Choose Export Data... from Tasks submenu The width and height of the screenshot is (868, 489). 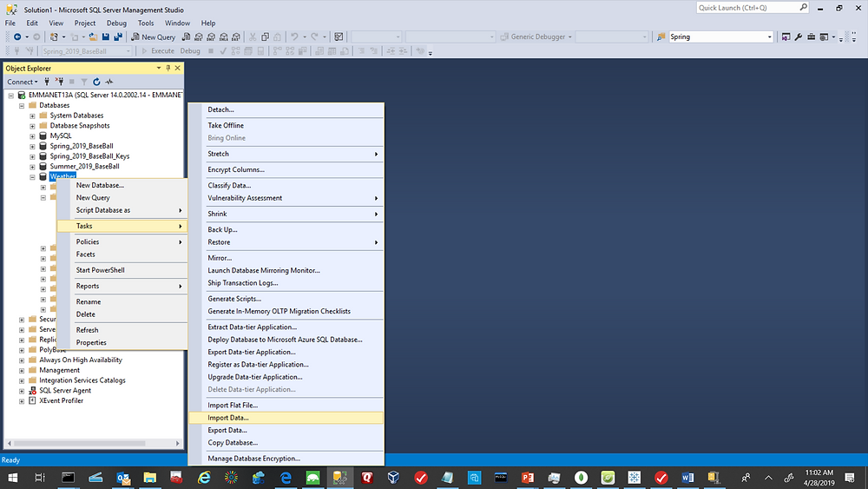286,430
